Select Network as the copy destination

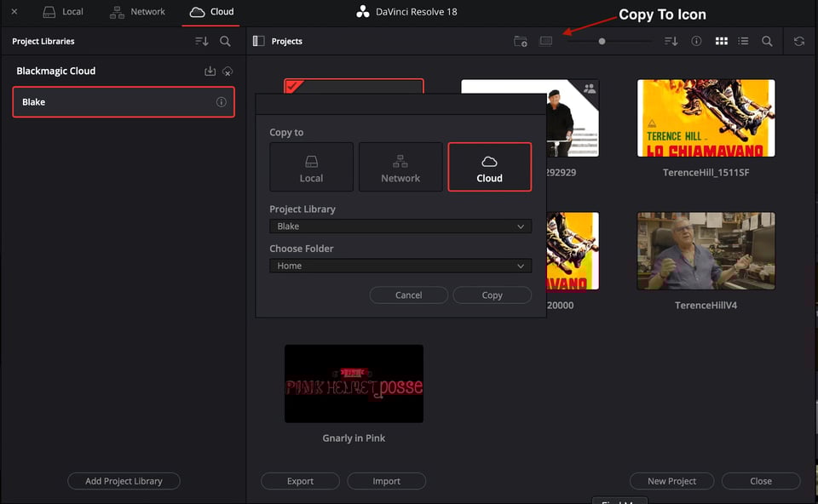[x=400, y=167]
